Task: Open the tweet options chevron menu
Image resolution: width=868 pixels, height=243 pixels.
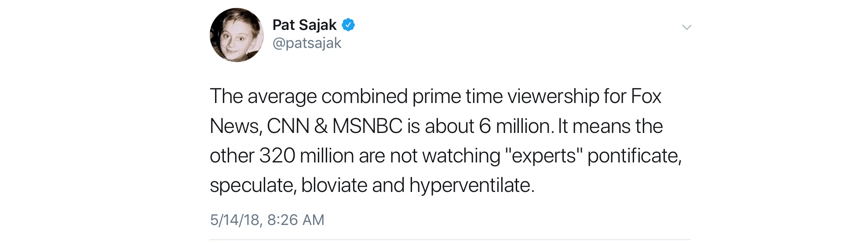Action: (x=686, y=27)
